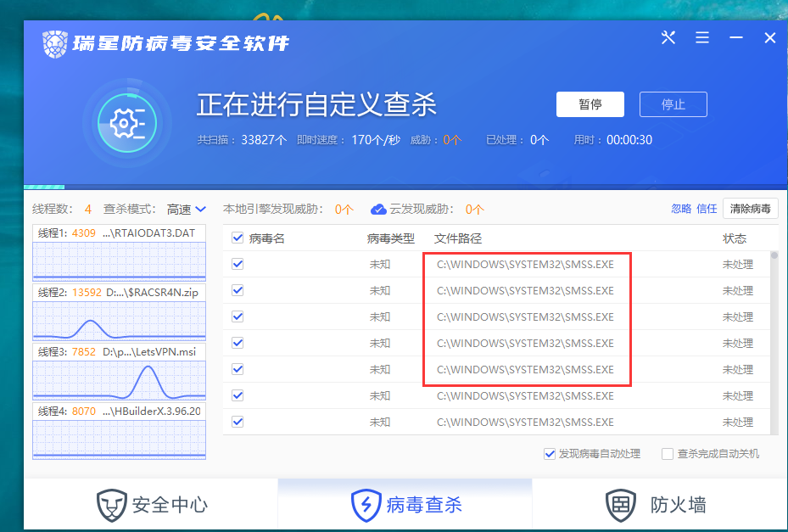Click the 忽略 link
This screenshot has width=788, height=532.
681,209
